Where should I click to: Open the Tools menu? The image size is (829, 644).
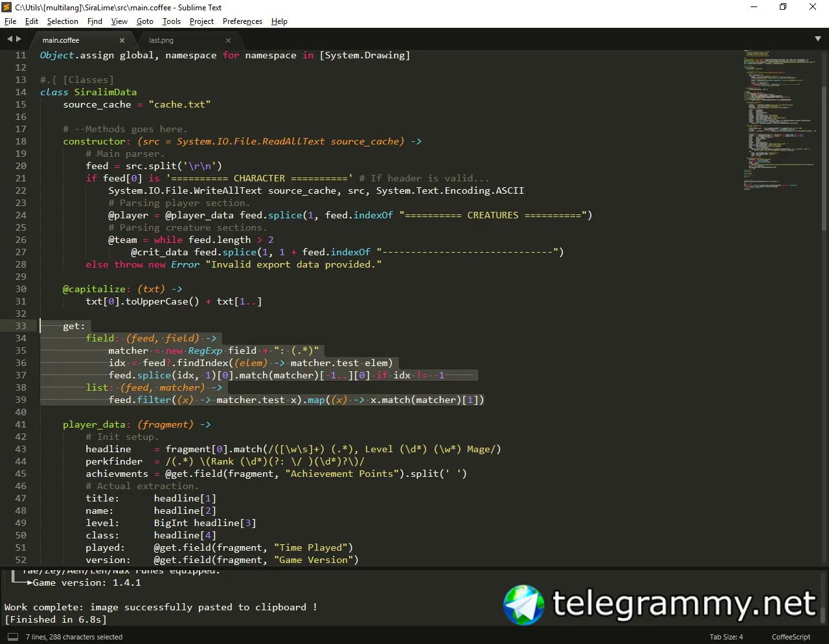(172, 21)
